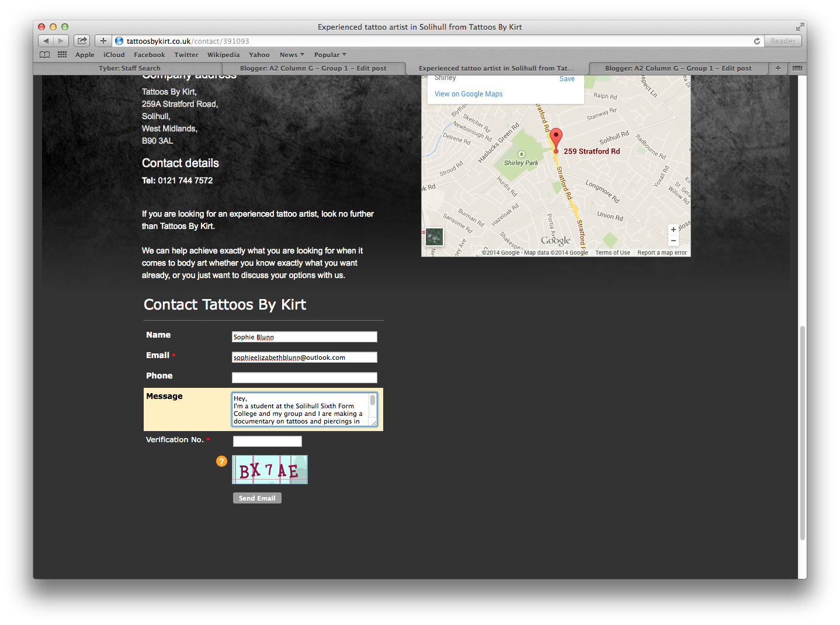
Task: Click the Shirley Park map marker
Action: point(522,154)
